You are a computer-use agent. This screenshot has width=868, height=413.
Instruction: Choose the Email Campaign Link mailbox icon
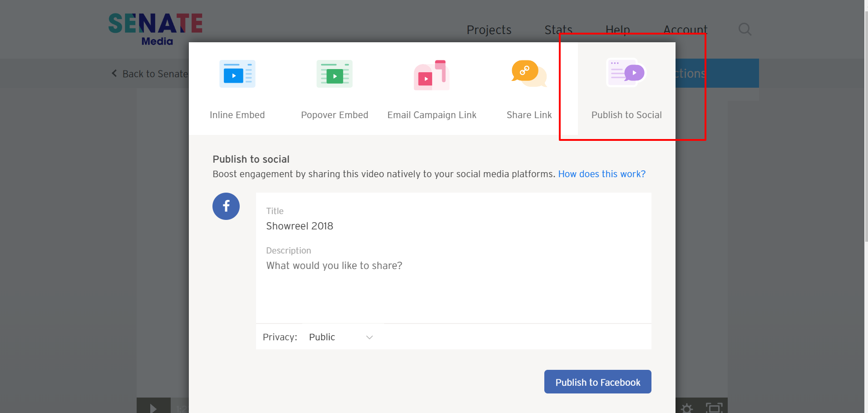click(432, 75)
